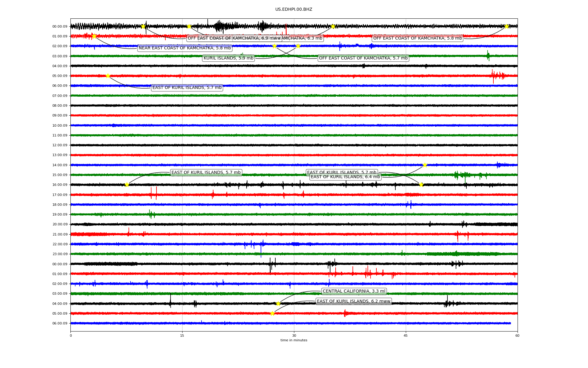This screenshot has width=588, height=368.
Task: Select the 13:00:09 row label
Action: [60, 155]
